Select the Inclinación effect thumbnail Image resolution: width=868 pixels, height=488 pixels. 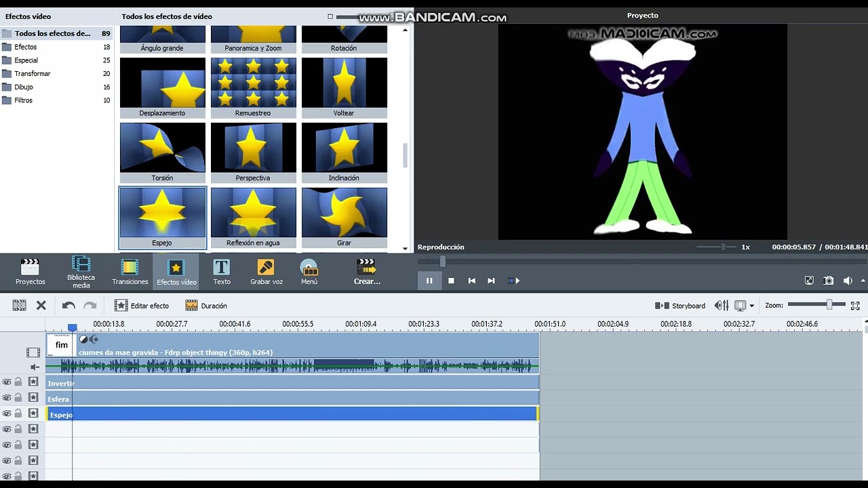click(344, 152)
